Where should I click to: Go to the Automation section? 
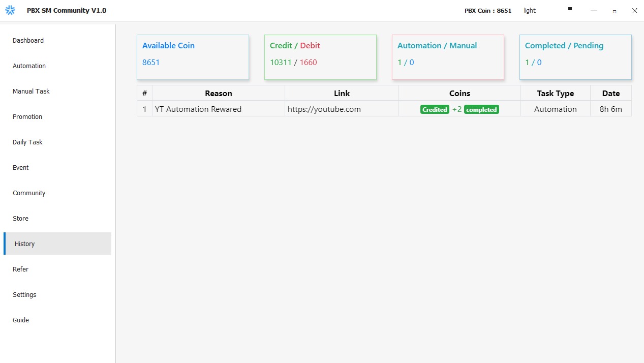29,66
